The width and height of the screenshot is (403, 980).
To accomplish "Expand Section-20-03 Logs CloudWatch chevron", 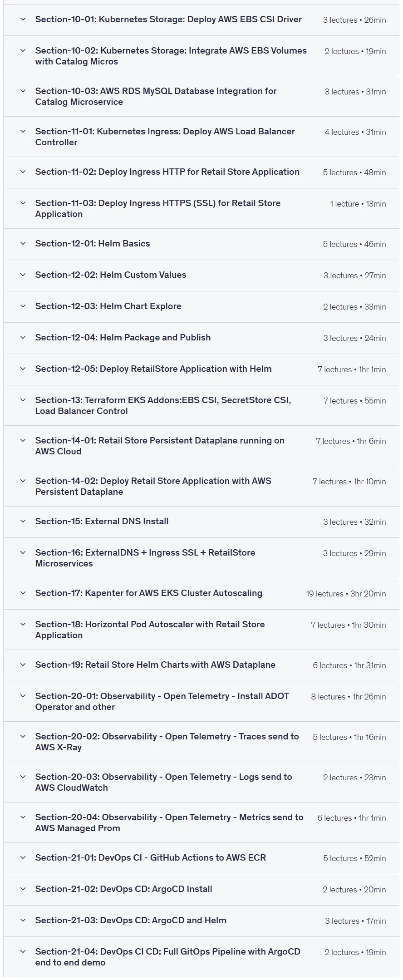I will pyautogui.click(x=23, y=777).
